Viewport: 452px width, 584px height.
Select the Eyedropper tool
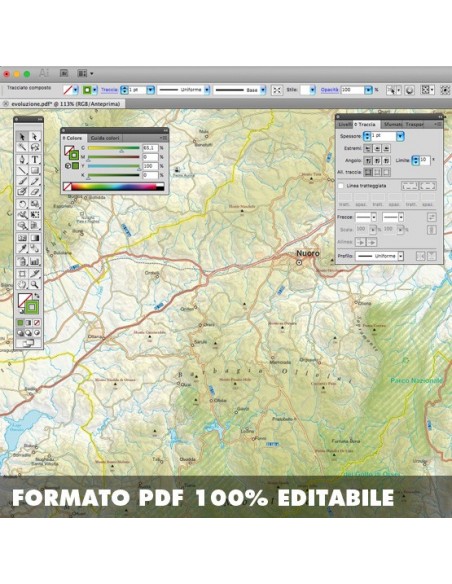(x=22, y=248)
